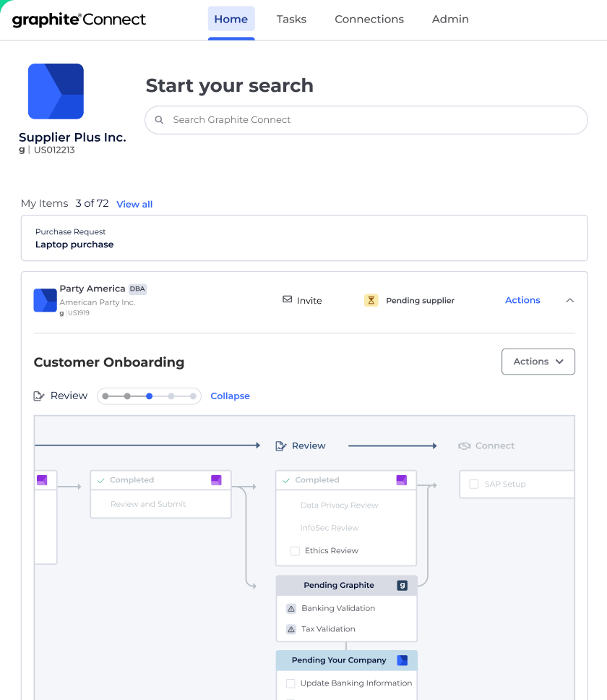
Task: Check the Ethics Review checkbox
Action: pos(295,551)
